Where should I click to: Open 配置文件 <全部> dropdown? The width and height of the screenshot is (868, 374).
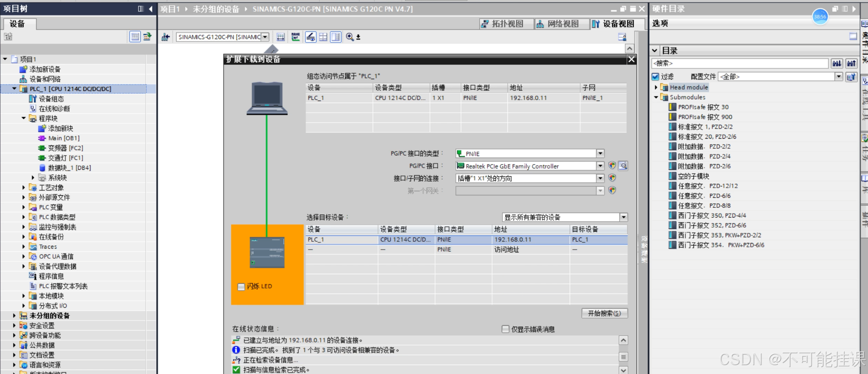839,76
